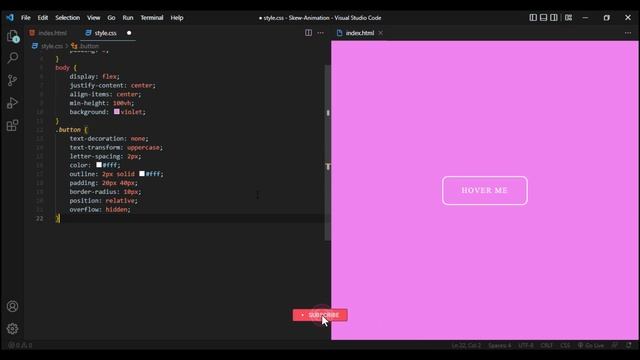This screenshot has width=640, height=360.
Task: Click UTF-8 encoding in status bar
Action: tap(526, 345)
